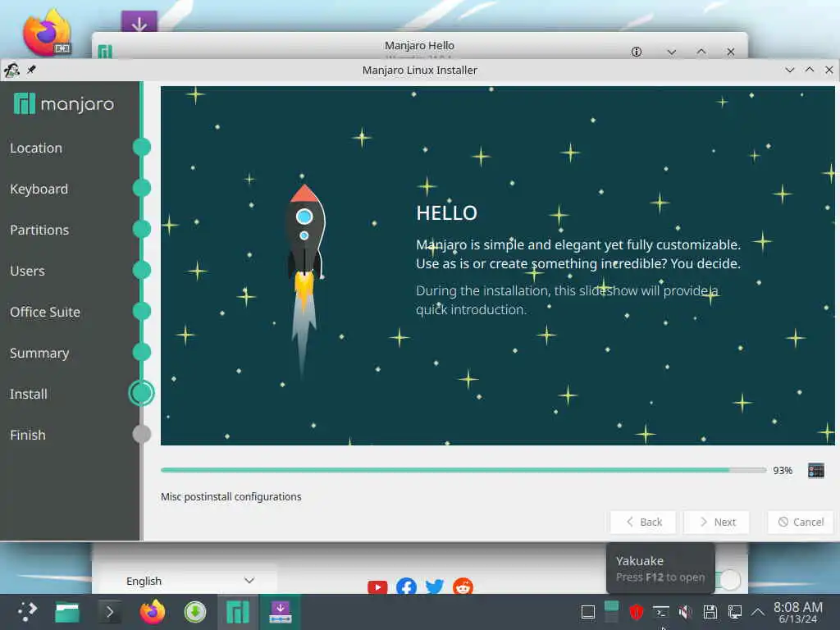The height and width of the screenshot is (630, 840).
Task: Select the Office Suite step
Action: coord(45,312)
